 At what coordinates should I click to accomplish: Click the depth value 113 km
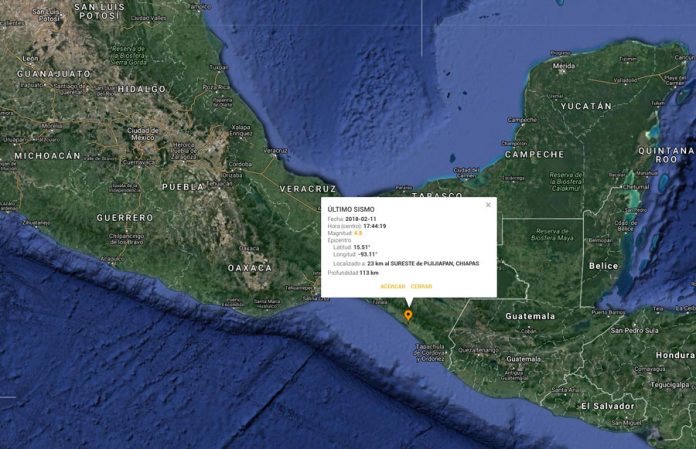point(369,273)
